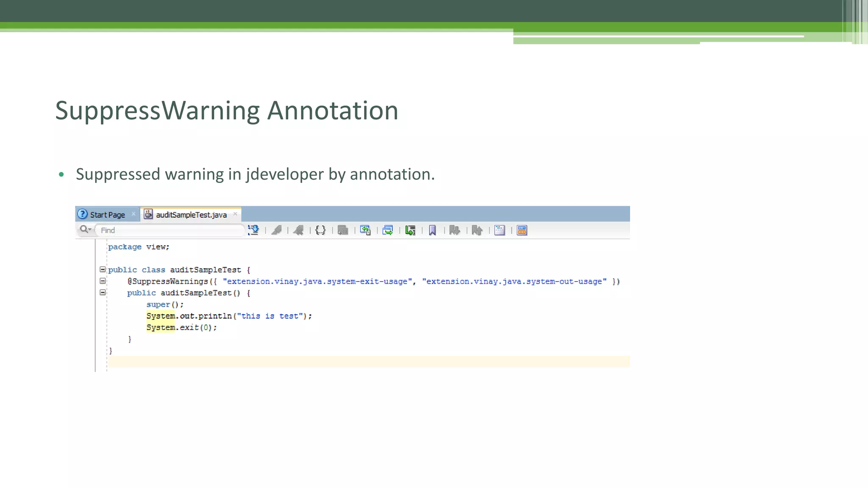The width and height of the screenshot is (868, 488).
Task: Collapse the auditSampleTest constructor fold
Action: point(103,292)
